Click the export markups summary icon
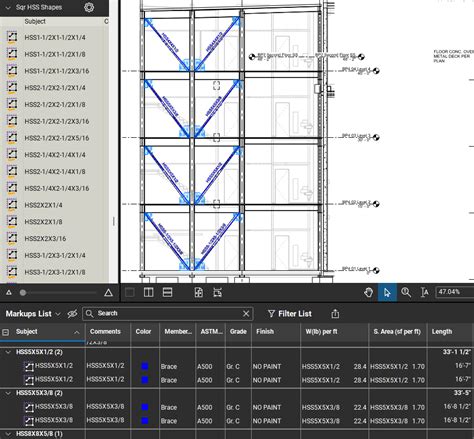Image resolution: width=474 pixels, height=439 pixels. (x=335, y=314)
